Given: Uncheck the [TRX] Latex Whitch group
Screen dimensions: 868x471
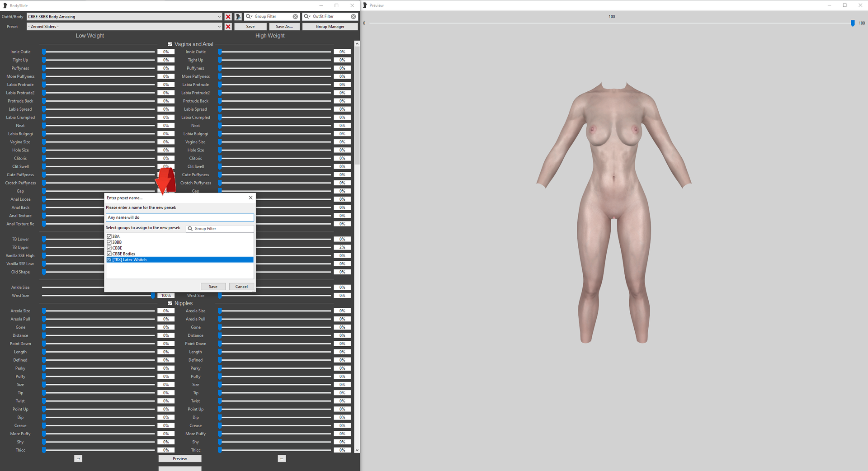Looking at the screenshot, I should (109, 260).
